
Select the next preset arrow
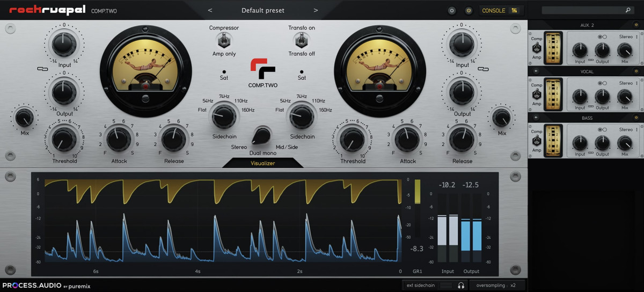(x=316, y=10)
